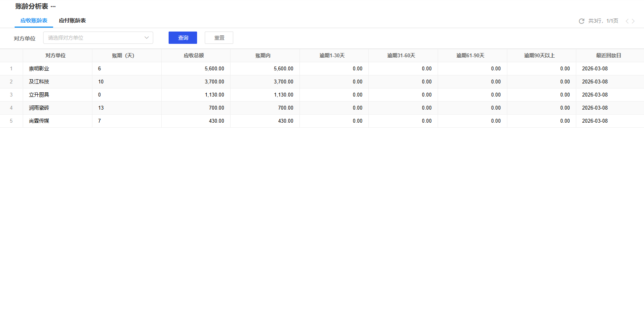Click the 应收总额 column header
The width and height of the screenshot is (644, 328).
194,56
